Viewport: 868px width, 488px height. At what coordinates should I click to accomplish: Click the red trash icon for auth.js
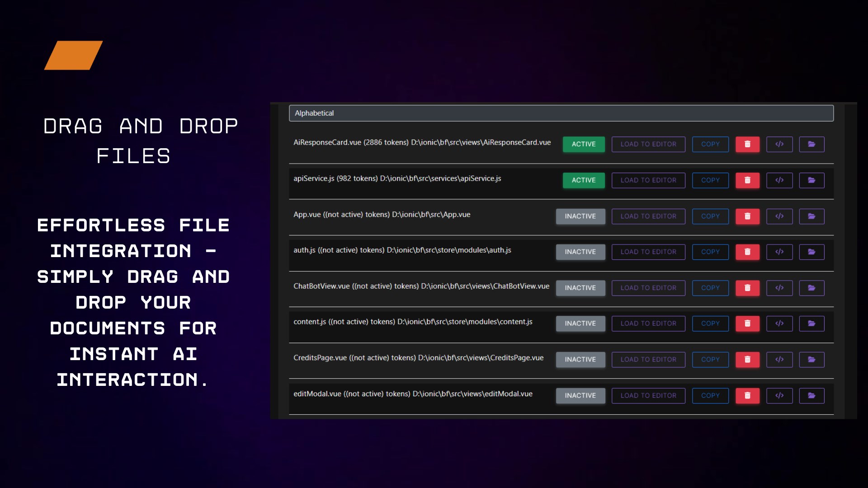click(747, 252)
